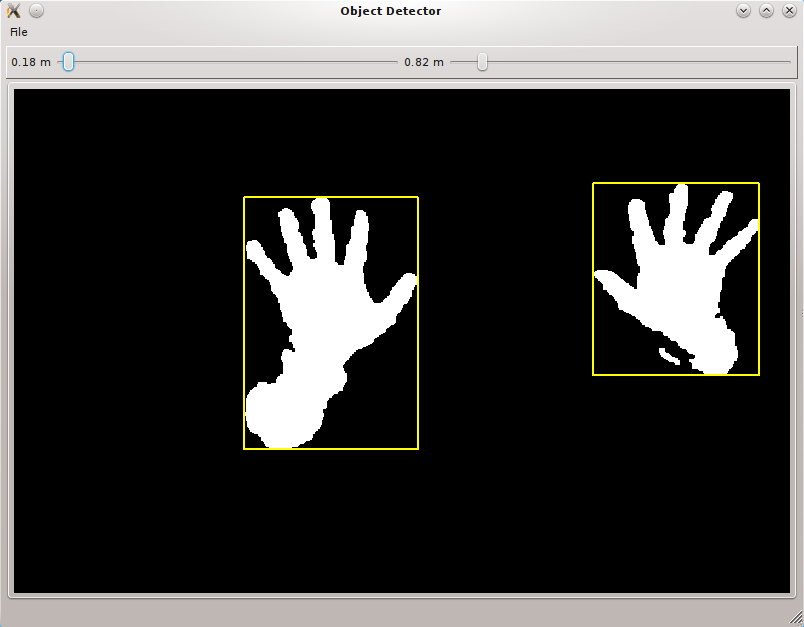Click the maximum distance slider handle
The image size is (804, 627).
click(x=482, y=62)
